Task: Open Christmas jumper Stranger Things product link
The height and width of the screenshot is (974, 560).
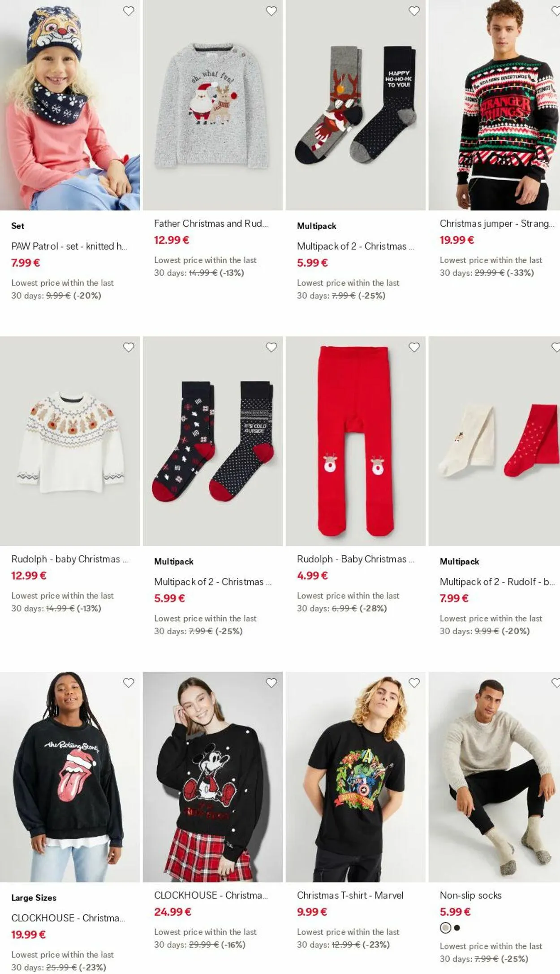Action: tap(497, 223)
